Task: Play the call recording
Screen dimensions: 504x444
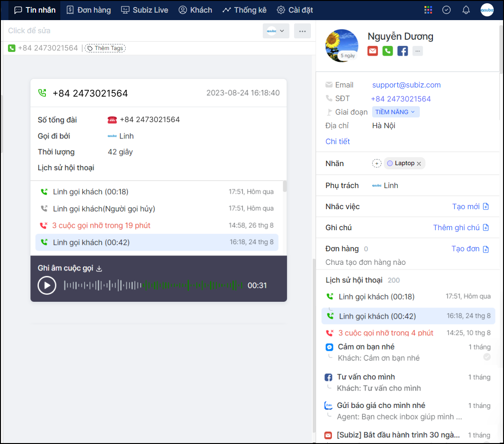Action: [47, 285]
